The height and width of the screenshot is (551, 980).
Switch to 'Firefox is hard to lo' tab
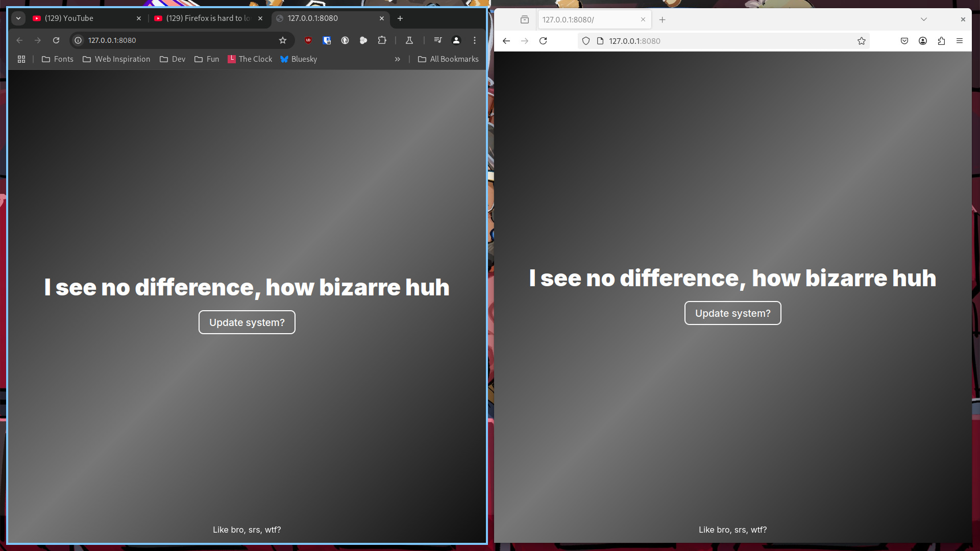209,18
